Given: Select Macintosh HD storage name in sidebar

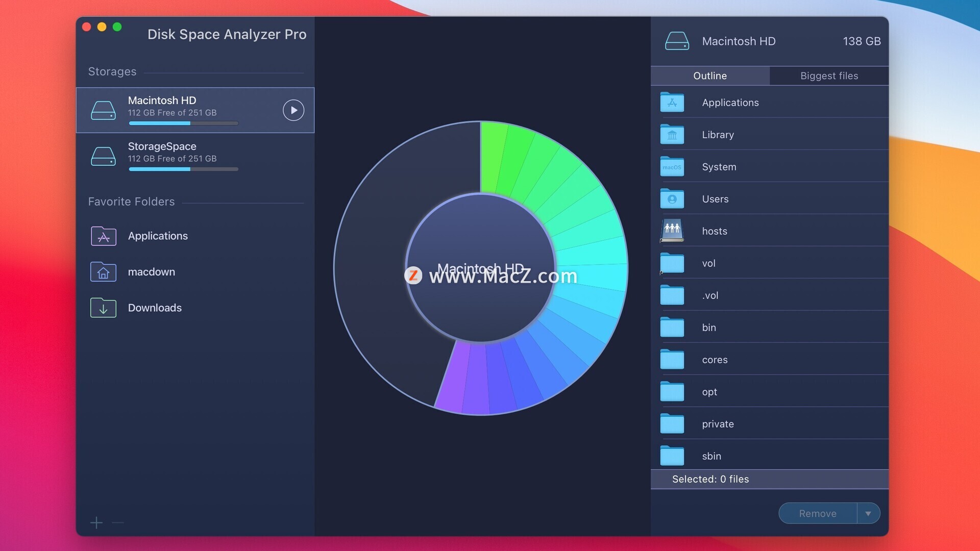Looking at the screenshot, I should click(162, 101).
